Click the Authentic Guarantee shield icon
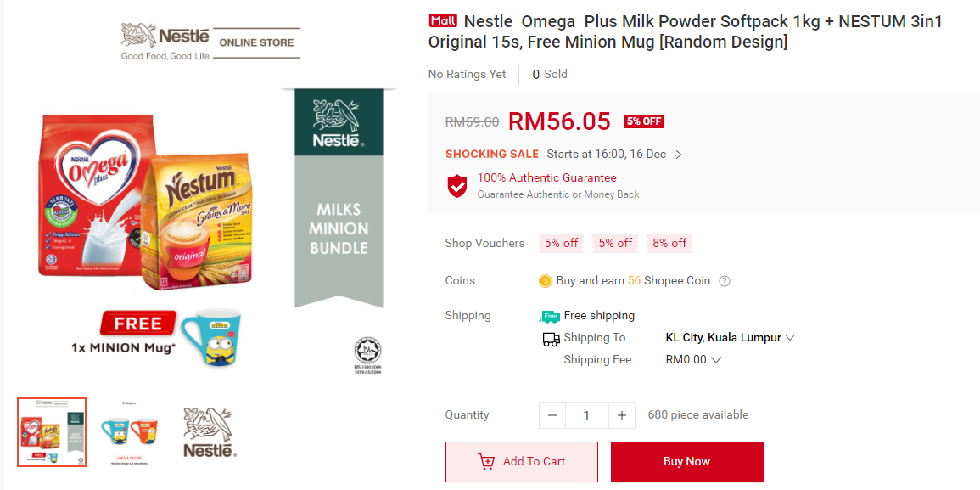This screenshot has width=980, height=490. [457, 186]
